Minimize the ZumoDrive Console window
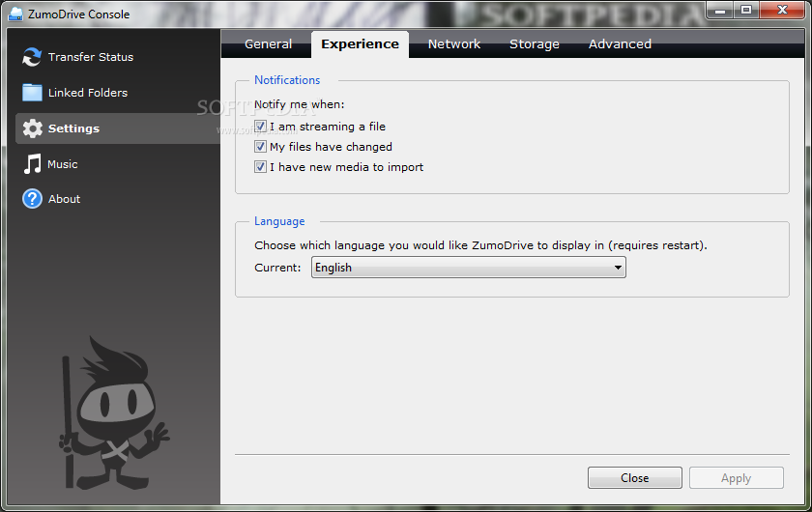 coord(720,10)
